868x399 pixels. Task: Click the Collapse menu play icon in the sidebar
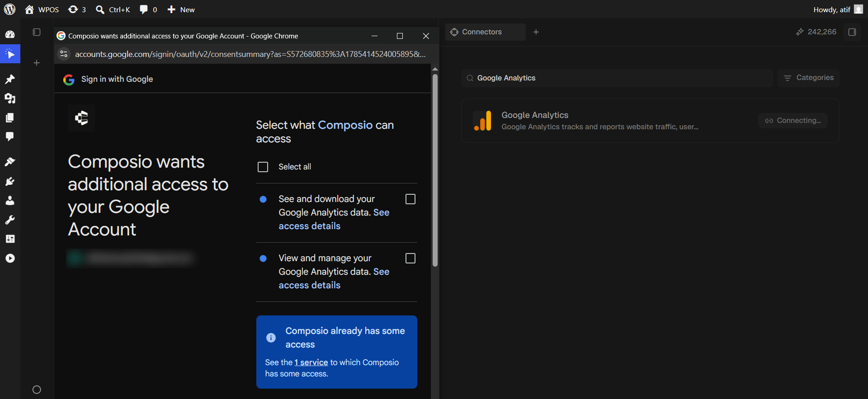(x=10, y=258)
